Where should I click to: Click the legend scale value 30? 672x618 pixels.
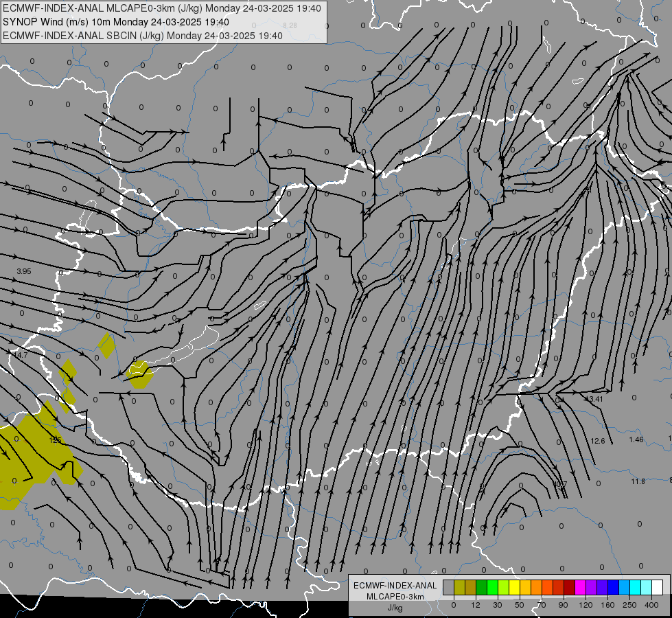click(498, 605)
